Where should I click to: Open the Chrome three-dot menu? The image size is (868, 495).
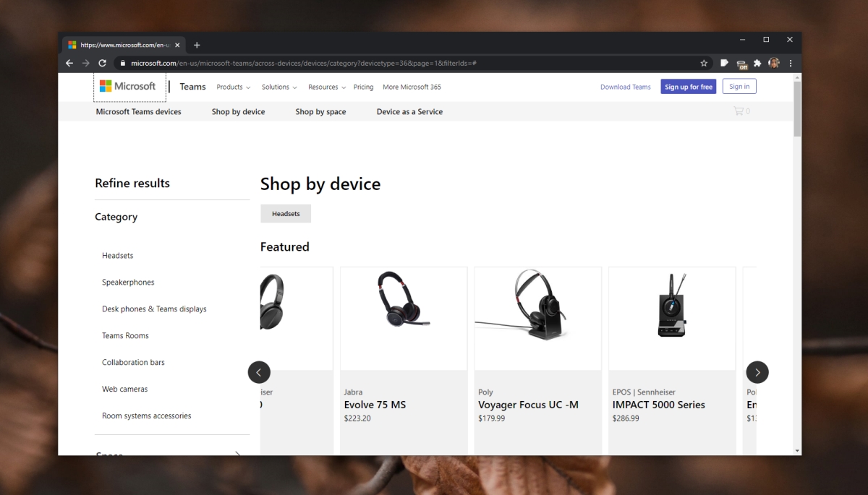pos(791,63)
